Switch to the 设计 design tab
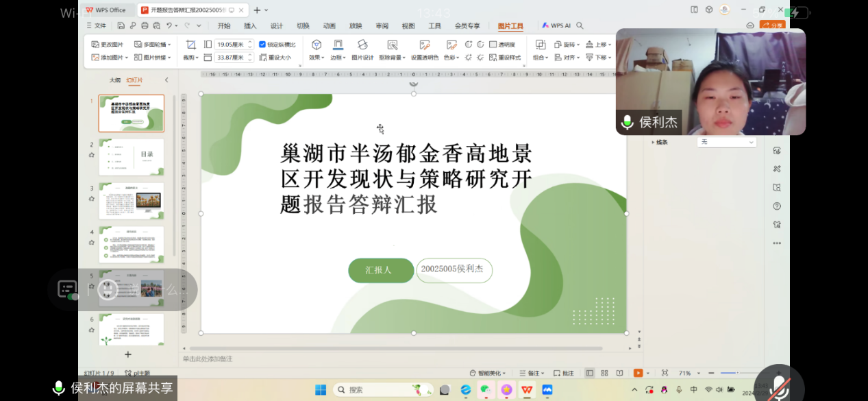This screenshot has width=868, height=401. (x=277, y=26)
